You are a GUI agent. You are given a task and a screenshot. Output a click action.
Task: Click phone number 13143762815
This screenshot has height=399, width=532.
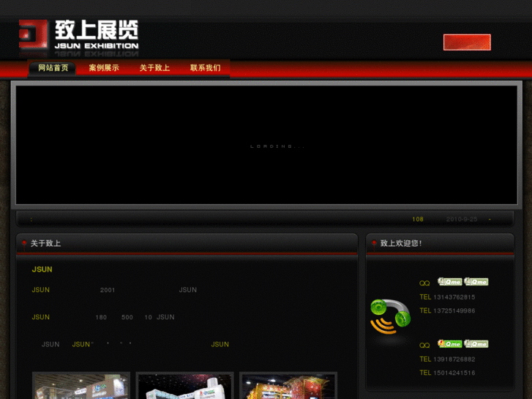(454, 297)
